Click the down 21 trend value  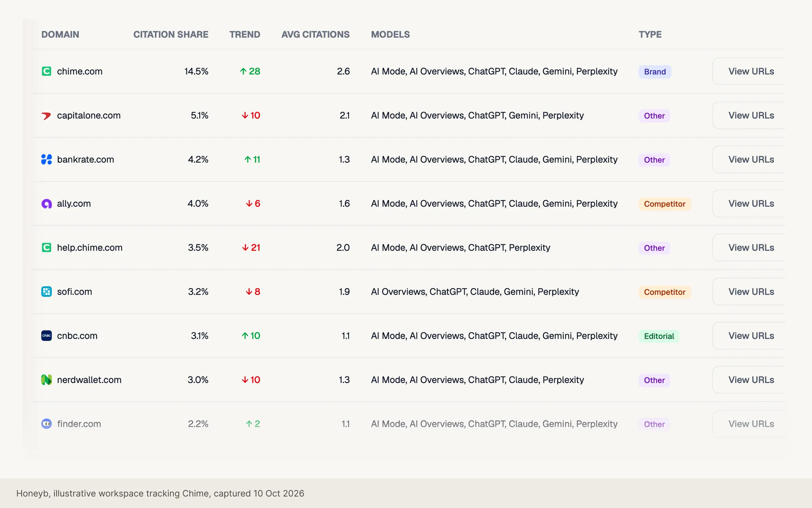click(x=251, y=248)
